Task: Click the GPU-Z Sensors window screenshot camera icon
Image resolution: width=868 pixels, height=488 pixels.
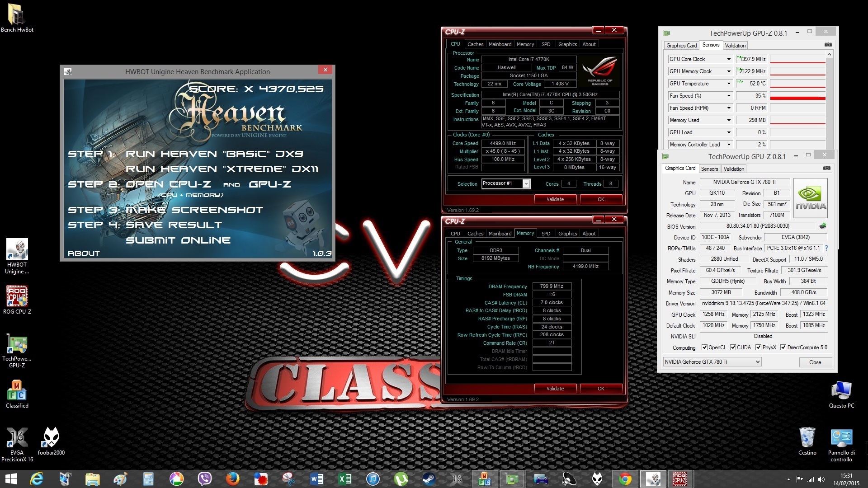Action: click(828, 45)
